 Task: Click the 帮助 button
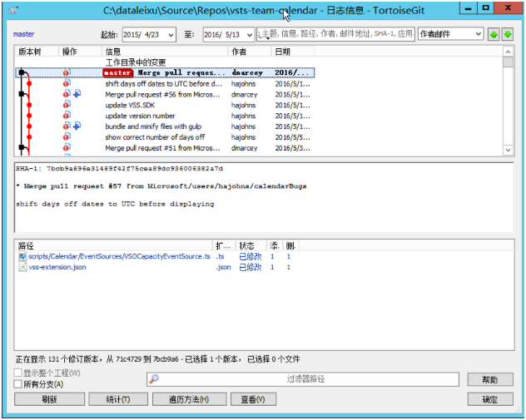click(x=490, y=379)
